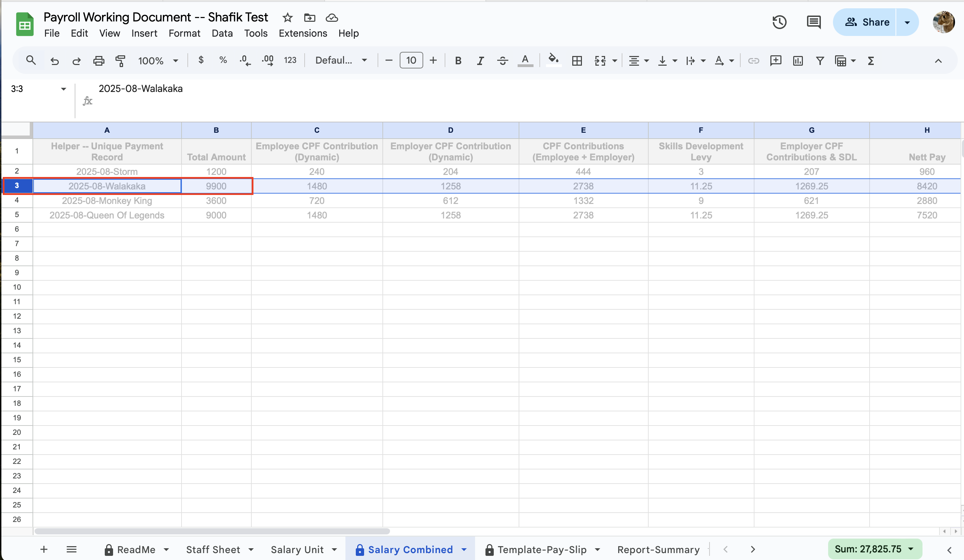Click the Share button
This screenshot has height=560, width=964.
(865, 22)
